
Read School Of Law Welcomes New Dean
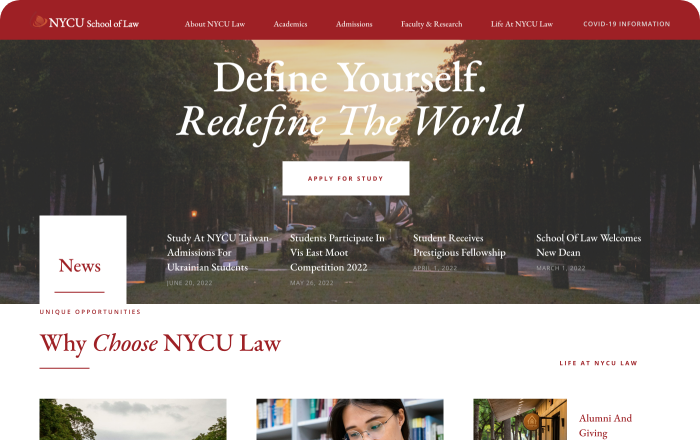(588, 245)
